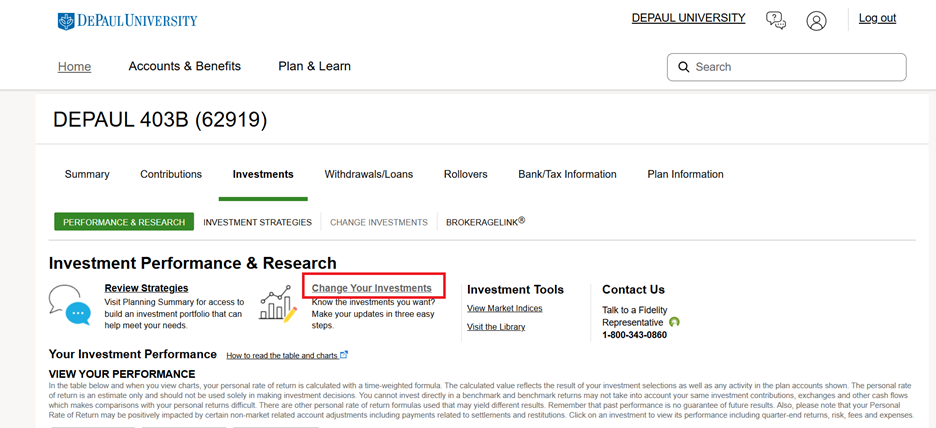This screenshot has height=428, width=936.
Task: Select the Rollovers tab
Action: click(465, 174)
